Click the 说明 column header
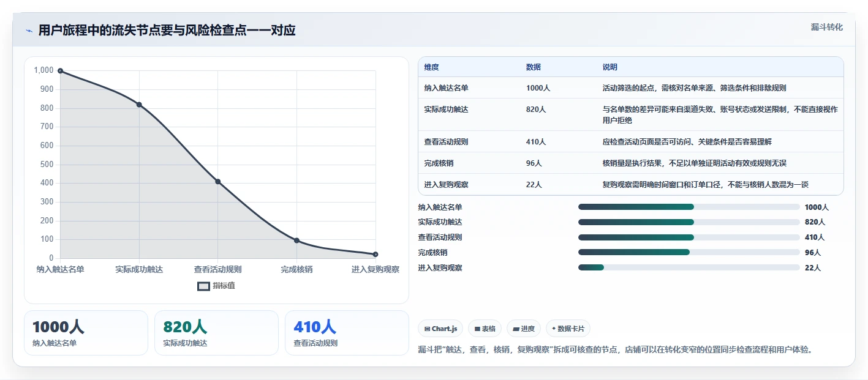868x380 pixels. pyautogui.click(x=610, y=67)
